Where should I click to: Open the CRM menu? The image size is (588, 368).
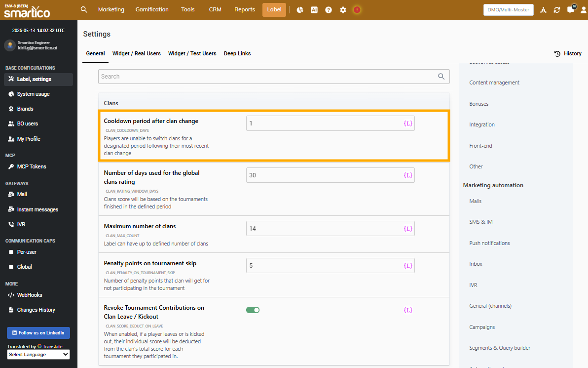click(215, 10)
